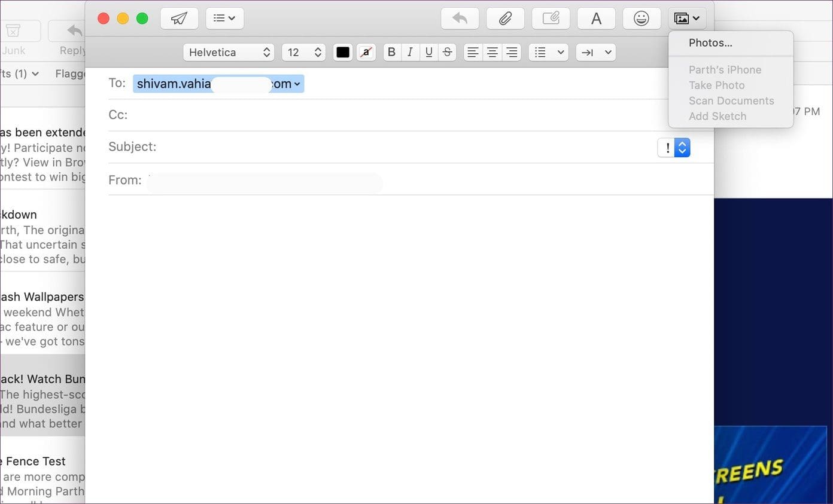This screenshot has height=504, width=833.
Task: Toggle strikethrough formatting
Action: (447, 53)
